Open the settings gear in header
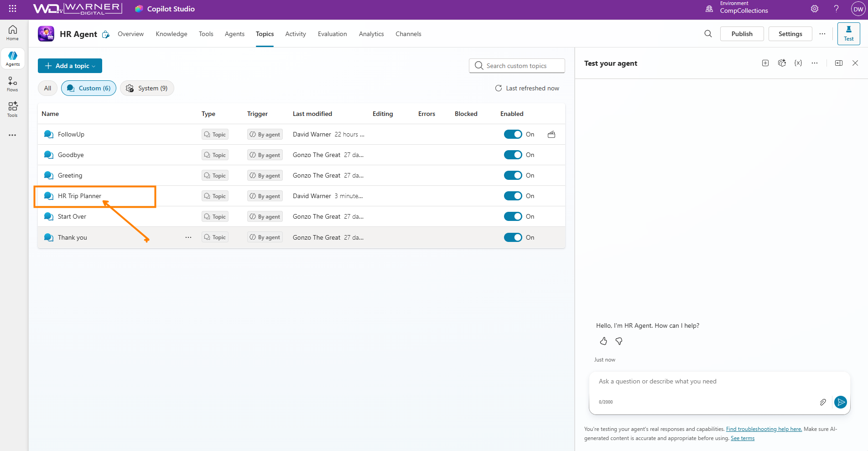Screen dimensions: 868x451 click(815, 9)
